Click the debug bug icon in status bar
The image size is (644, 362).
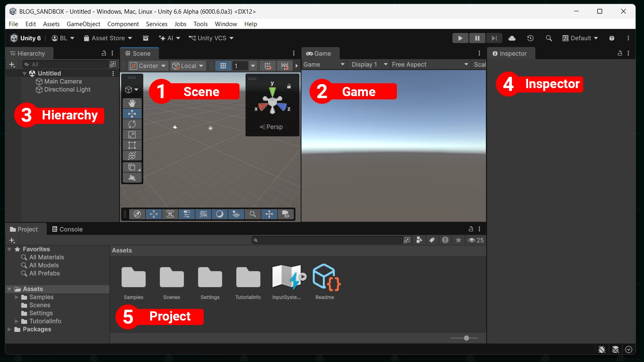pos(602,350)
